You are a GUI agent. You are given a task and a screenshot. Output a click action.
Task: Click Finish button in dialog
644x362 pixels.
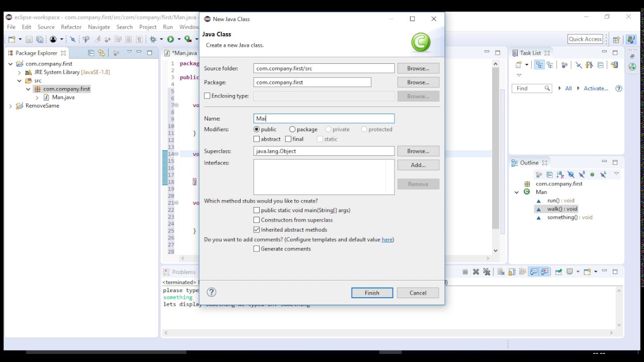click(372, 293)
